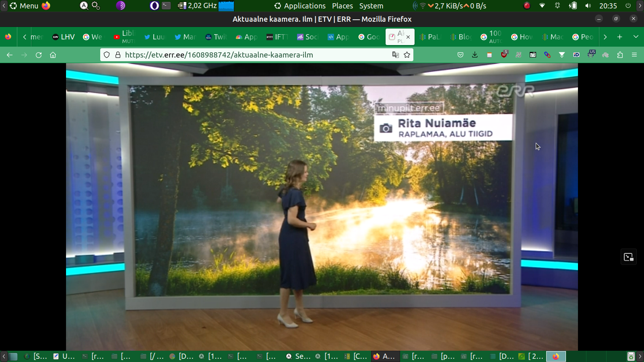View site security padlock information
Viewport: 644px width, 362px height.
118,55
